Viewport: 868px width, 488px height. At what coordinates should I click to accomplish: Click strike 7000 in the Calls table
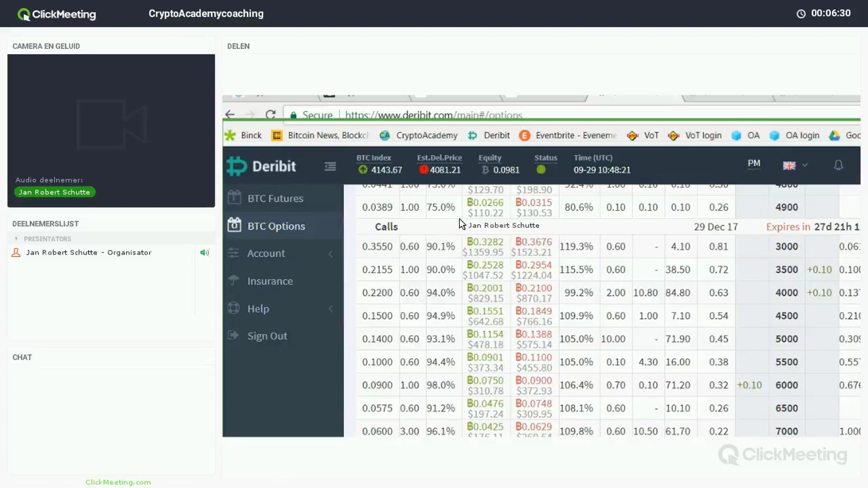click(787, 431)
